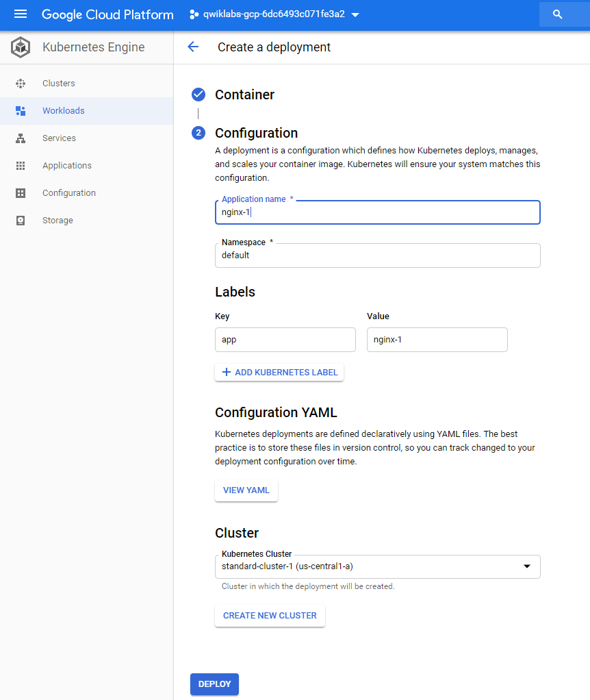Click the Configuration YAML heading

[x=276, y=412]
